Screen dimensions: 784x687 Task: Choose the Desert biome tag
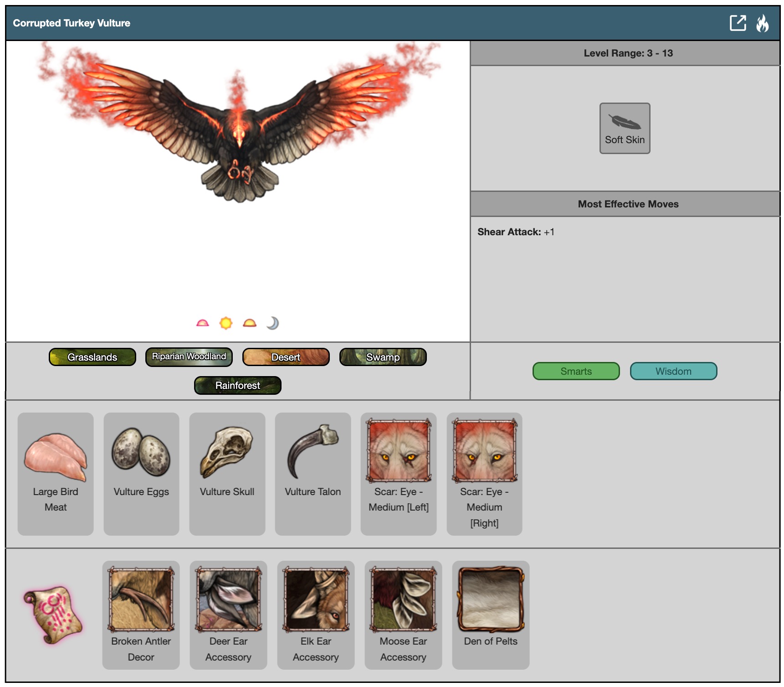286,357
